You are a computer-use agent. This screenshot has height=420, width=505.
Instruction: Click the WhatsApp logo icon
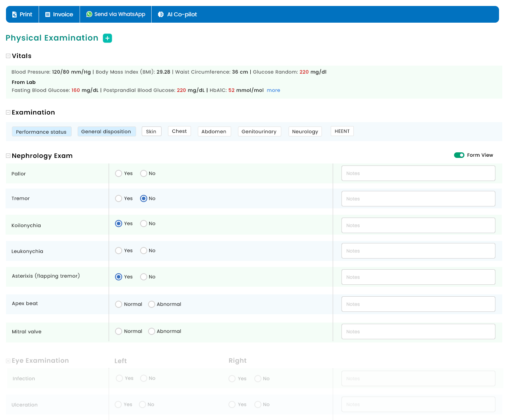pos(89,14)
